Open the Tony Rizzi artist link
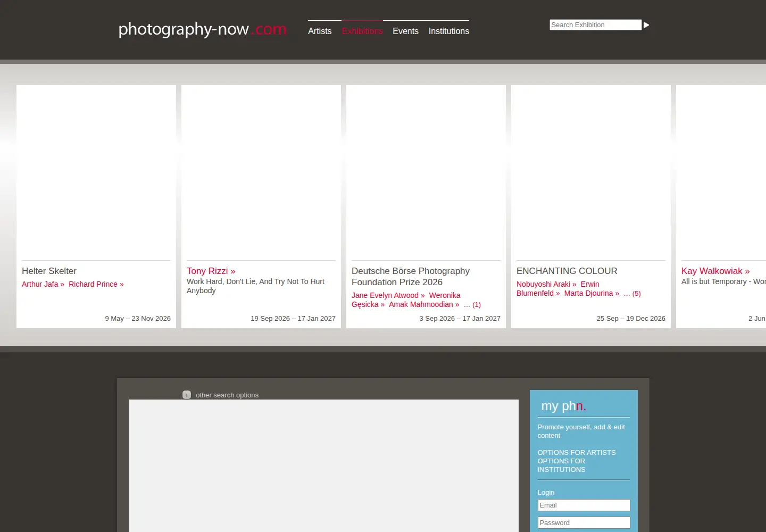766x532 pixels. (211, 271)
